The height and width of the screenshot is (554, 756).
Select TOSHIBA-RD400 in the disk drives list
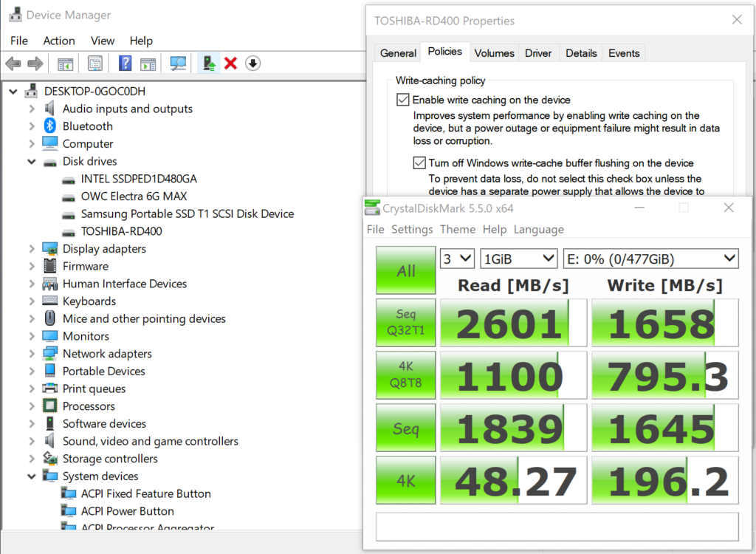coord(121,231)
